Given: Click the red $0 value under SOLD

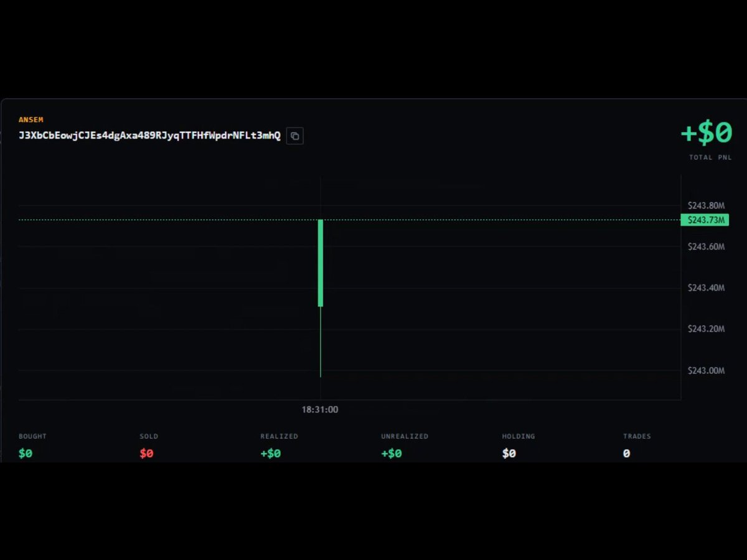Looking at the screenshot, I should coord(146,454).
